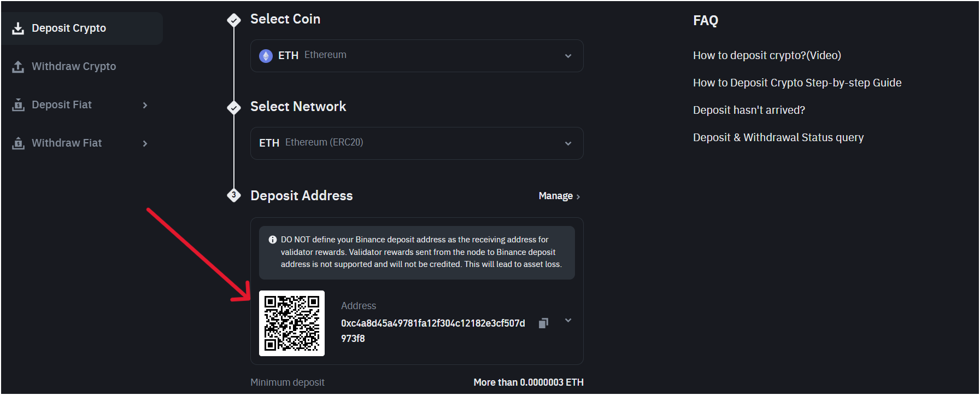This screenshot has height=395, width=980.
Task: Expand the address details chevron
Action: (568, 321)
